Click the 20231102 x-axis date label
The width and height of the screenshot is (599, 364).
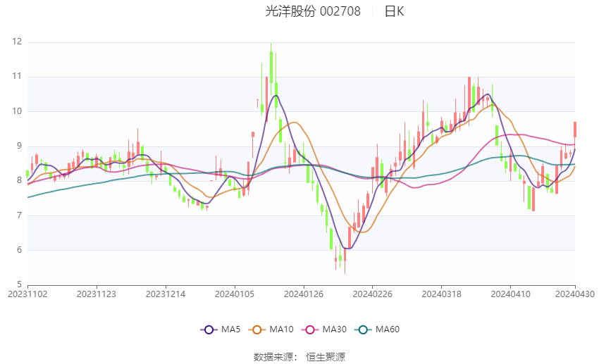(27, 294)
